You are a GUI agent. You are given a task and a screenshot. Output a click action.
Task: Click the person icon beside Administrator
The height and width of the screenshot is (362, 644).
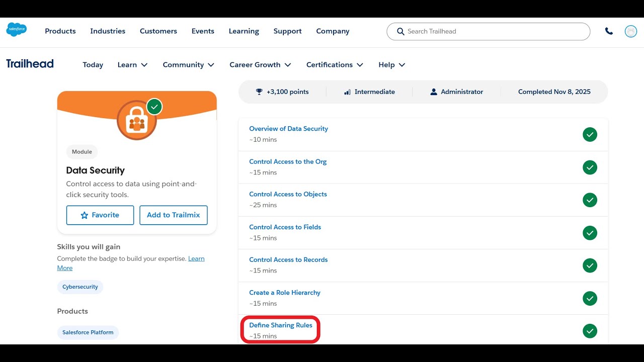pyautogui.click(x=434, y=92)
